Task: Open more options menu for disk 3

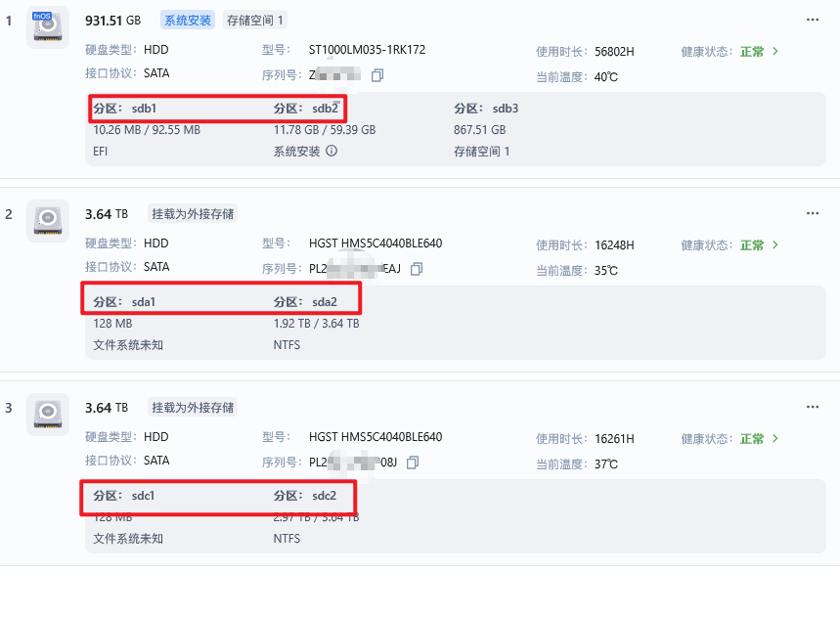Action: (x=813, y=407)
